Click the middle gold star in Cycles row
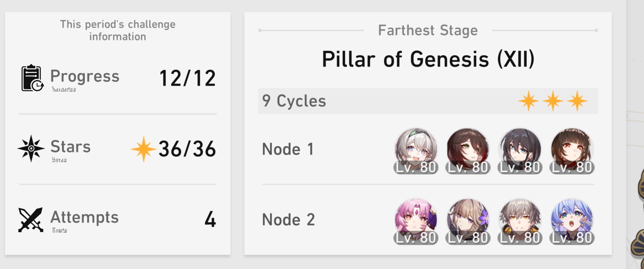This screenshot has width=644, height=269. [553, 101]
